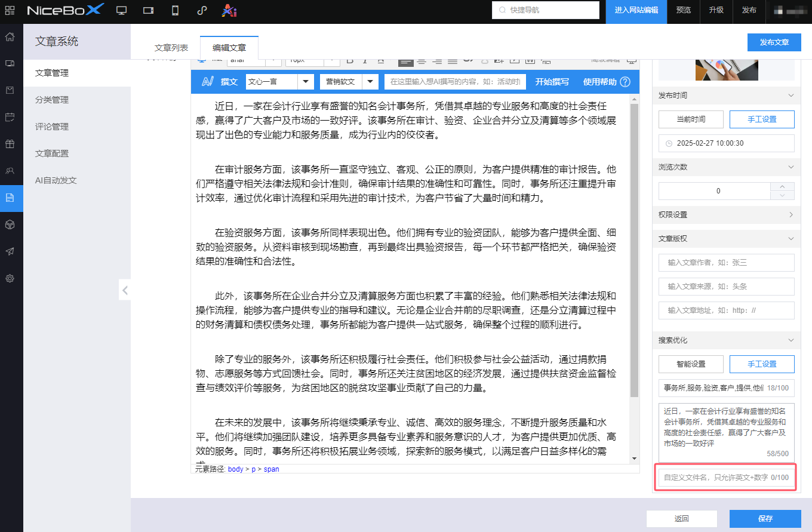Screen dimensions: 812x532
Task: Open the gift icon in left sidebar
Action: pos(10,144)
